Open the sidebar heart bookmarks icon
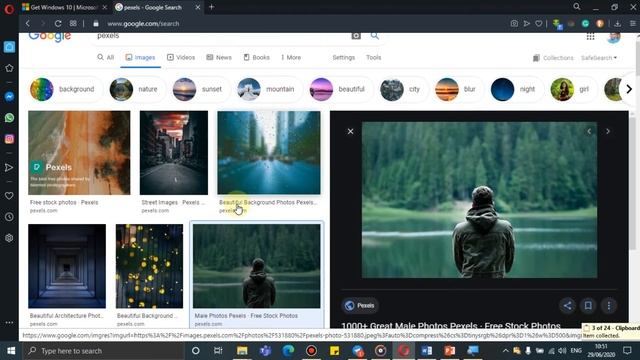Image resolution: width=640 pixels, height=360 pixels. click(9, 196)
